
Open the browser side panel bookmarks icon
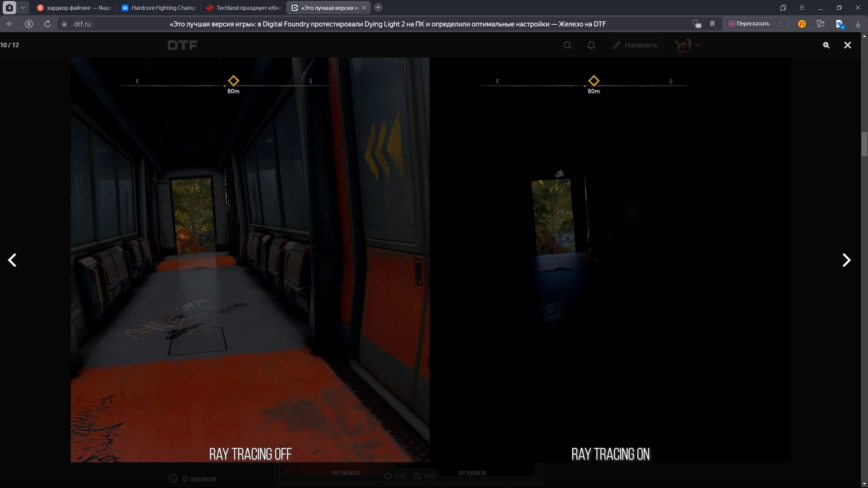[783, 7]
